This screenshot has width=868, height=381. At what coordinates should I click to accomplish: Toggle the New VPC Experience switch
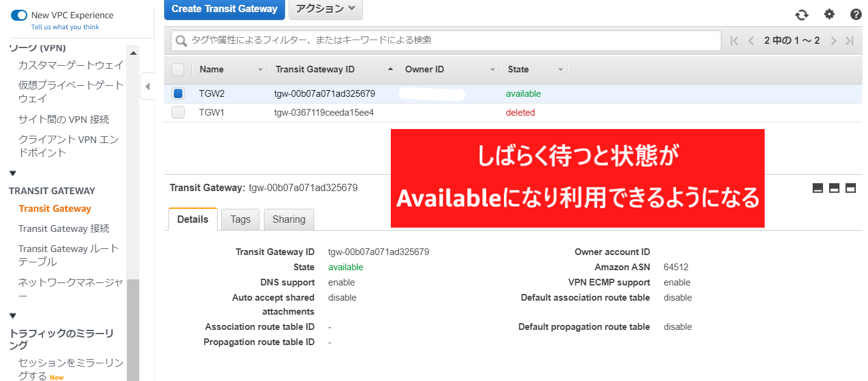pos(19,15)
